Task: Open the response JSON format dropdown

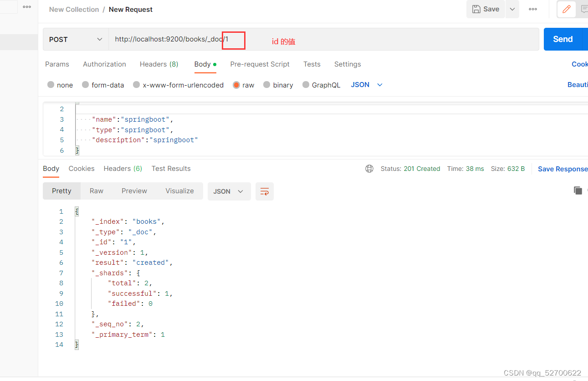Action: point(229,191)
